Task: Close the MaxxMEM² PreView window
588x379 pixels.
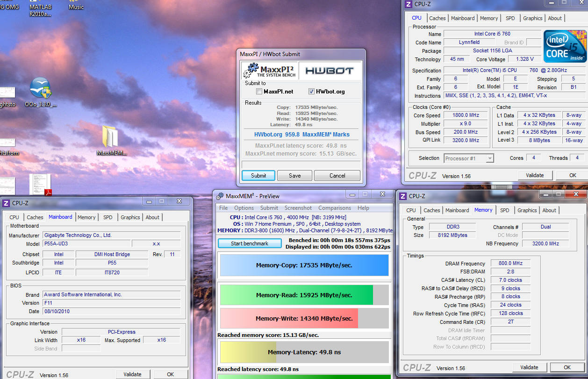Action: point(383,194)
